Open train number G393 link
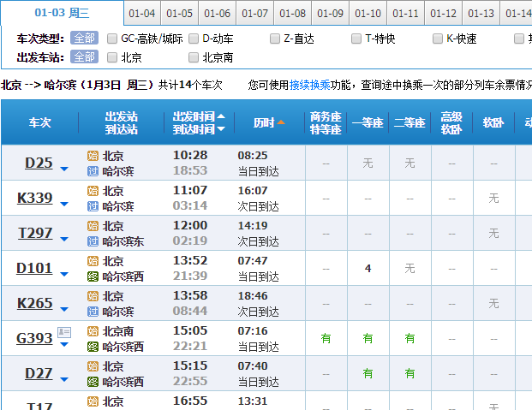Viewport: 532px width, 410px height. (x=34, y=338)
